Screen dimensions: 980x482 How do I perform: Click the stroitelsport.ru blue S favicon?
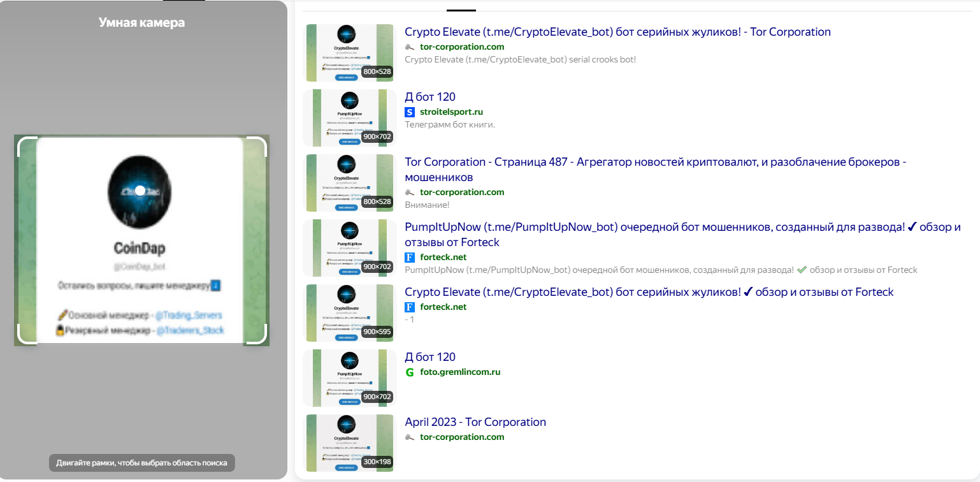click(x=410, y=112)
